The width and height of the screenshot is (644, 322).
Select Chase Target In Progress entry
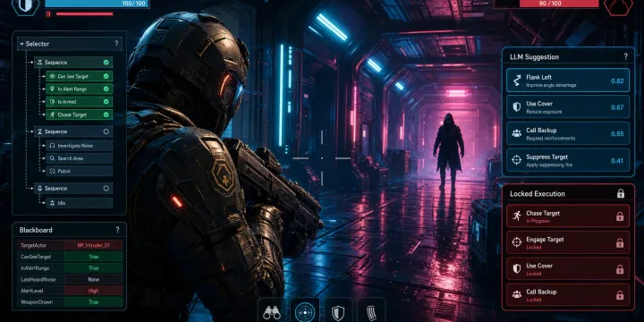[x=568, y=216]
